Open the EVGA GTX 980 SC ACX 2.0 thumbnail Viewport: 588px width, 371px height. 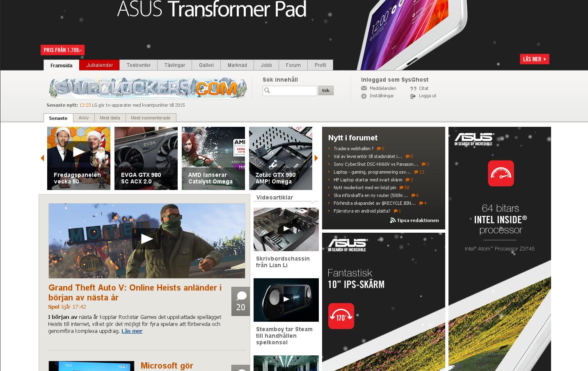(146, 158)
